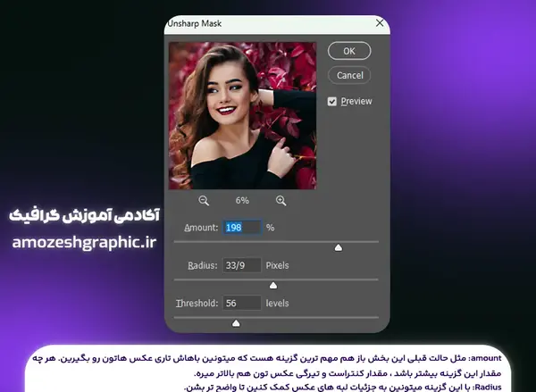Click the preview image of the woman
Screen dimensions: 536x392
[242, 116]
